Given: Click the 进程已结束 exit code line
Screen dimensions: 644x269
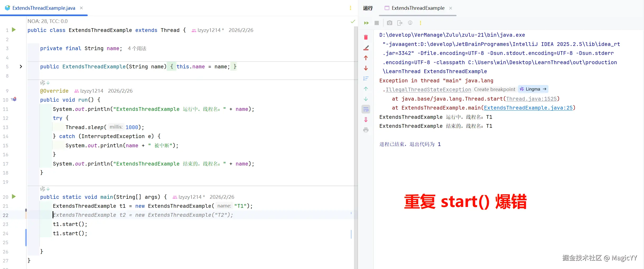Looking at the screenshot, I should [410, 144].
